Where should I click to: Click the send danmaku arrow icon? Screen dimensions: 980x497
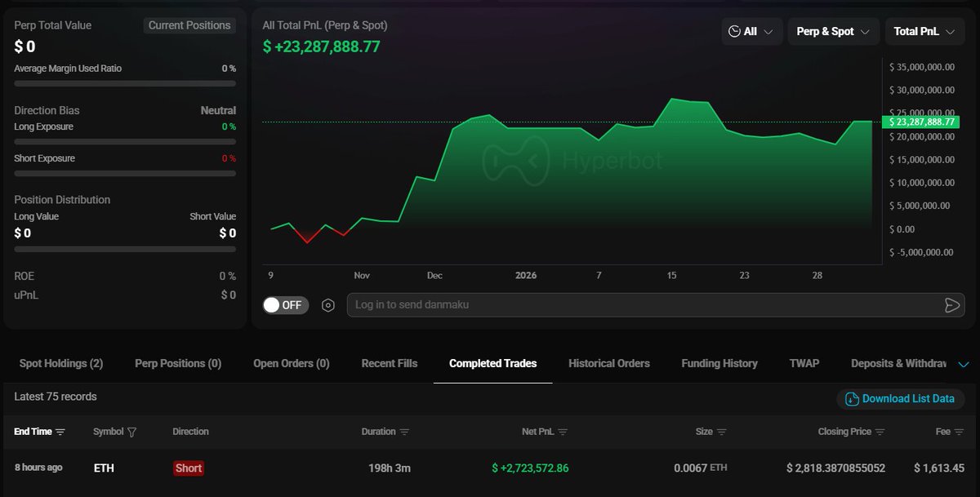coord(951,305)
